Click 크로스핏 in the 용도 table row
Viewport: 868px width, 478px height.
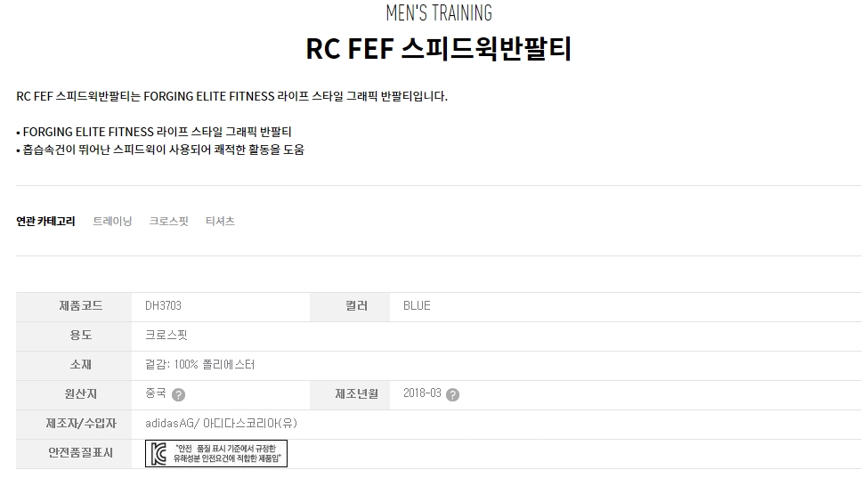point(166,336)
